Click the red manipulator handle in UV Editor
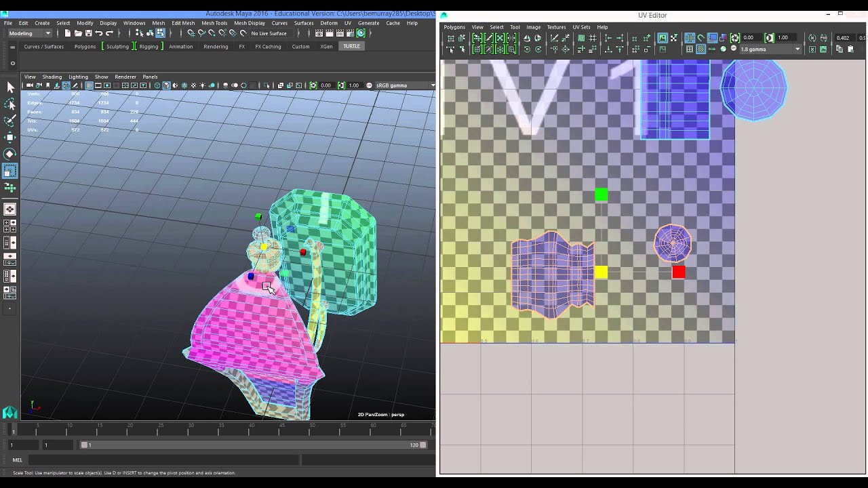Image resolution: width=868 pixels, height=488 pixels. (x=679, y=272)
